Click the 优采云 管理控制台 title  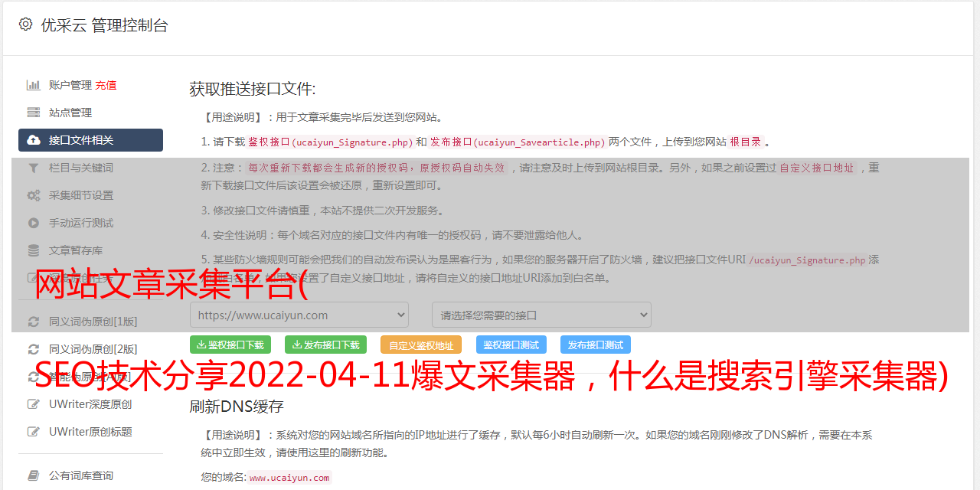104,25
